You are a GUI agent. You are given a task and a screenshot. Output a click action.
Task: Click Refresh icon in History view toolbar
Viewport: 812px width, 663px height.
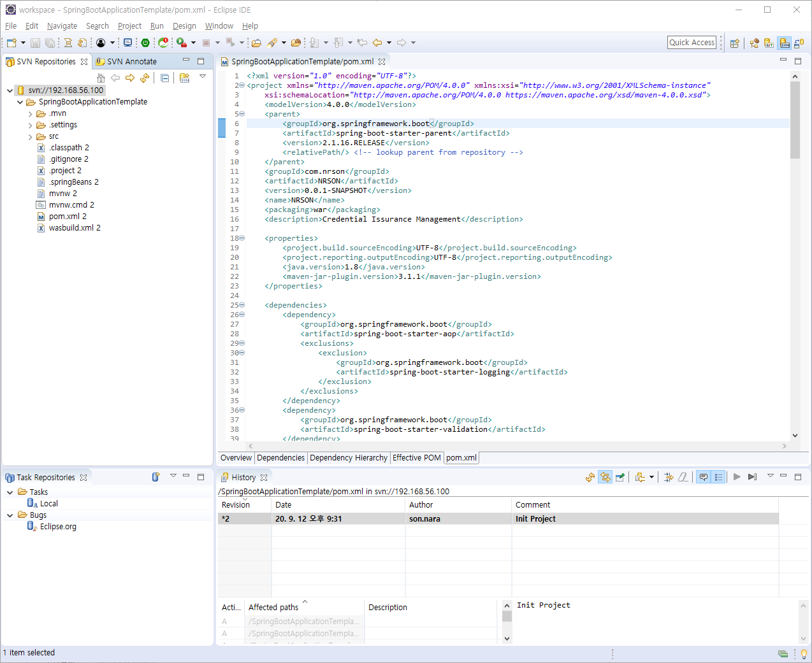[590, 477]
